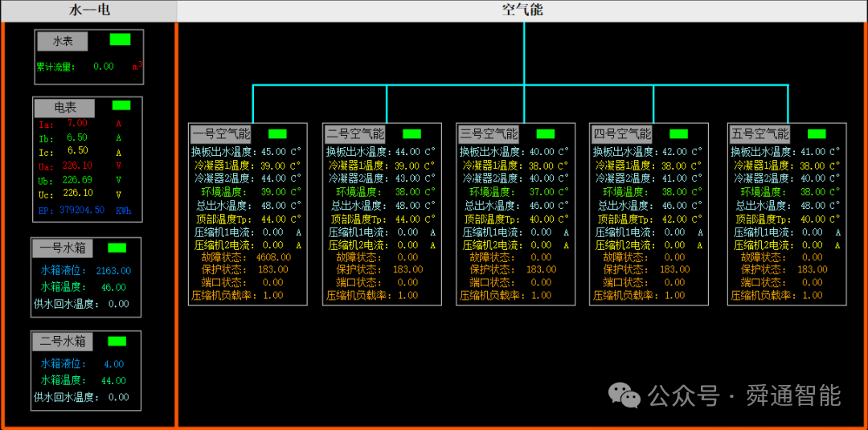Click 一号水箱 供水回水温度 value 0.00
This screenshot has width=868, height=430.
pos(118,304)
